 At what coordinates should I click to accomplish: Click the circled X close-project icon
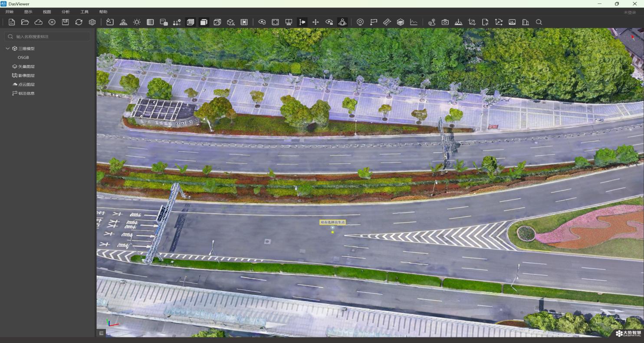[x=52, y=22]
